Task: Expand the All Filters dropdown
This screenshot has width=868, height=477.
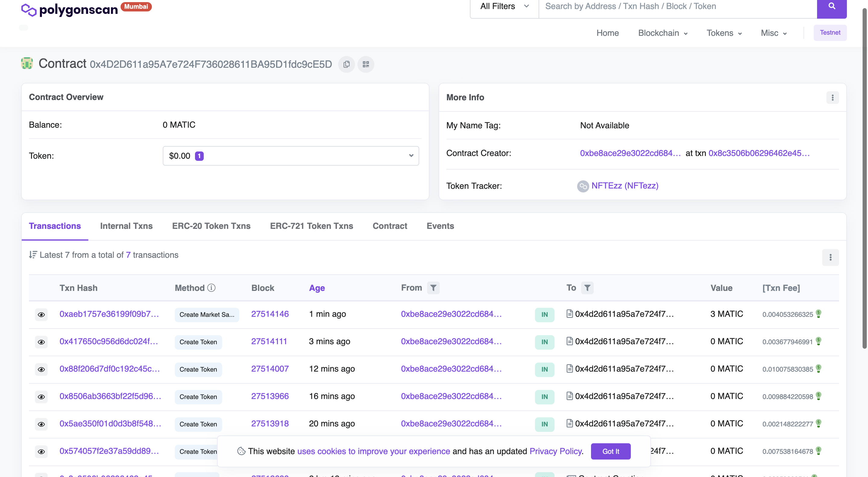Action: point(504,6)
